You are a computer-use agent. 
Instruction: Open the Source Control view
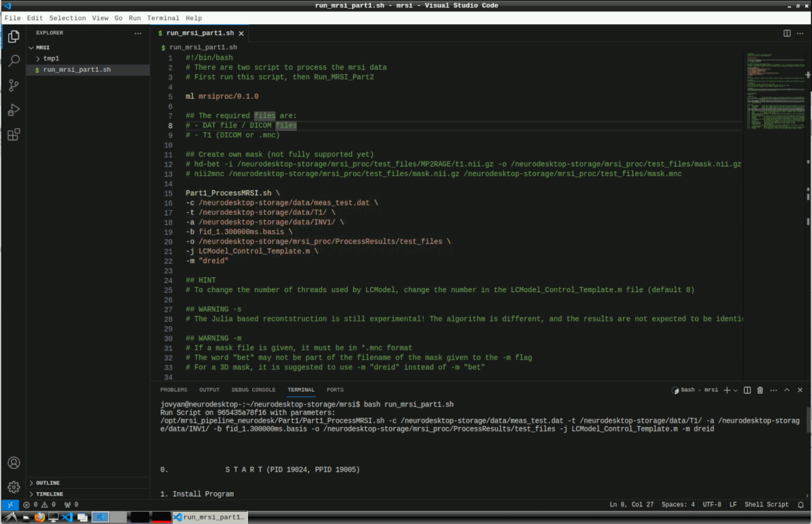[13, 85]
